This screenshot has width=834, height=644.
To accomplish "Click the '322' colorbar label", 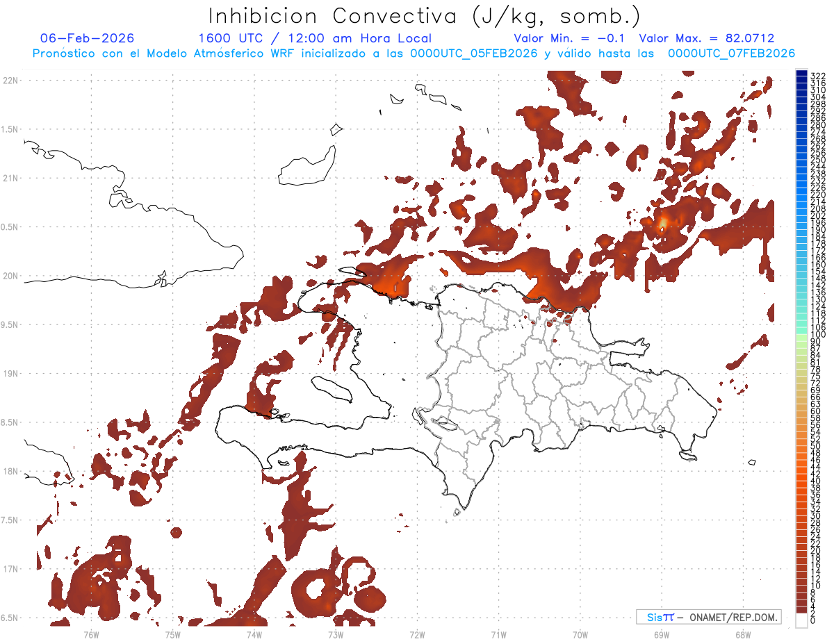I will click(818, 76).
